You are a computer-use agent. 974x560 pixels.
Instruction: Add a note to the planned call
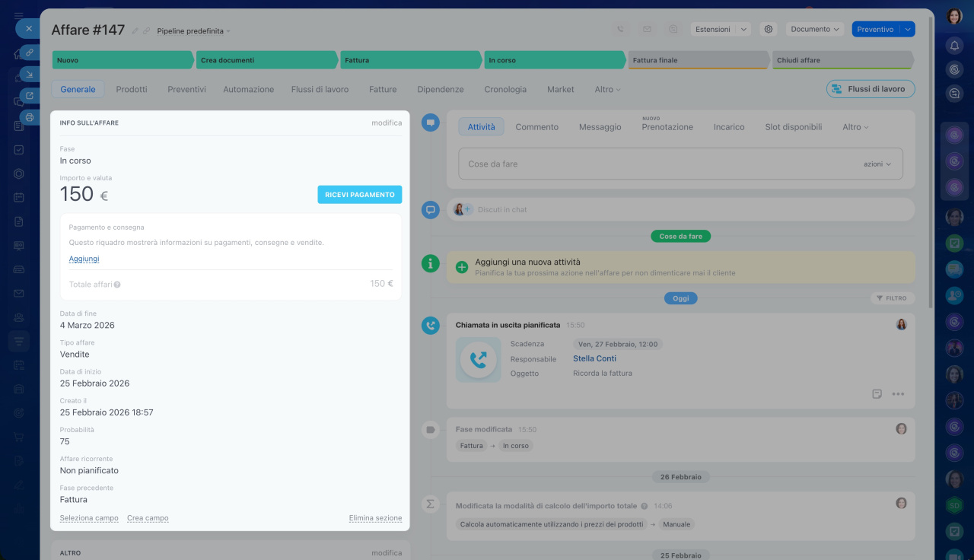point(877,394)
